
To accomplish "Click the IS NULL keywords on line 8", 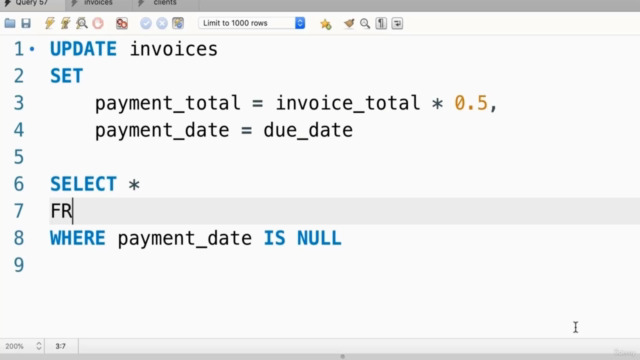I will (x=302, y=238).
